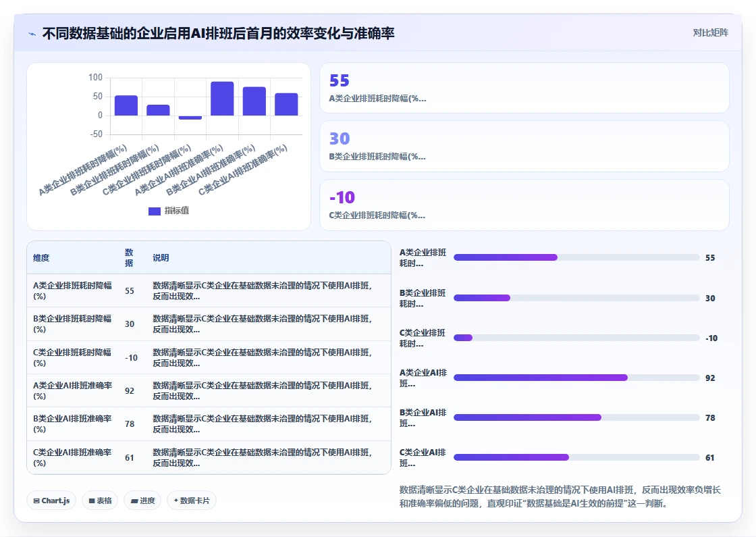Click table data value 61
Image resolution: width=756 pixels, height=537 pixels.
(129, 458)
